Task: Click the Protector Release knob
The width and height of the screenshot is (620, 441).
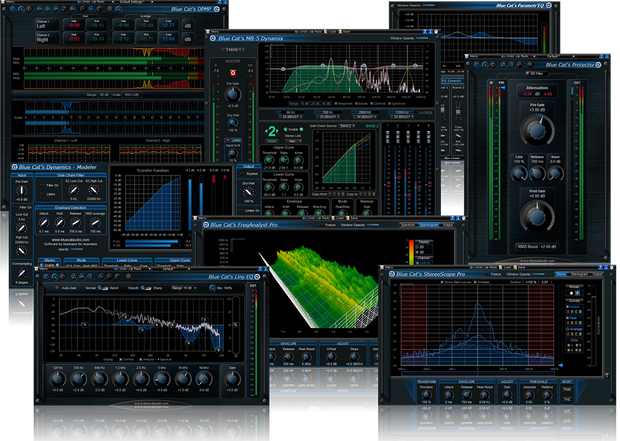Action: pos(537,173)
